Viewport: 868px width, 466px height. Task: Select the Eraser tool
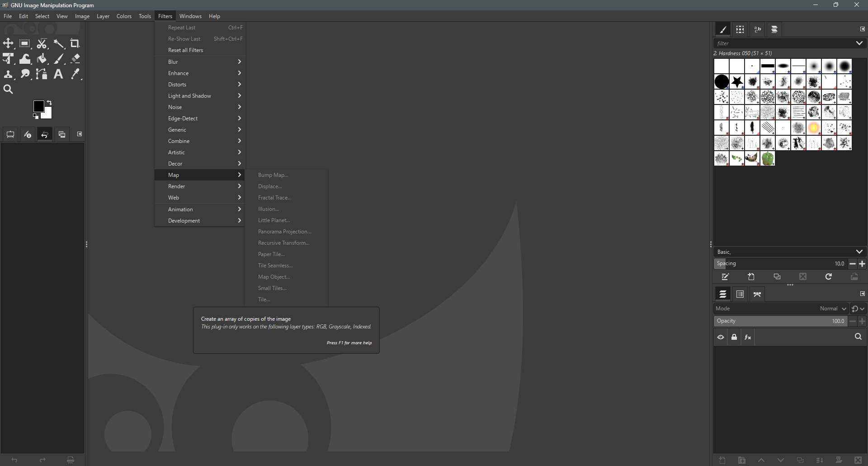75,59
